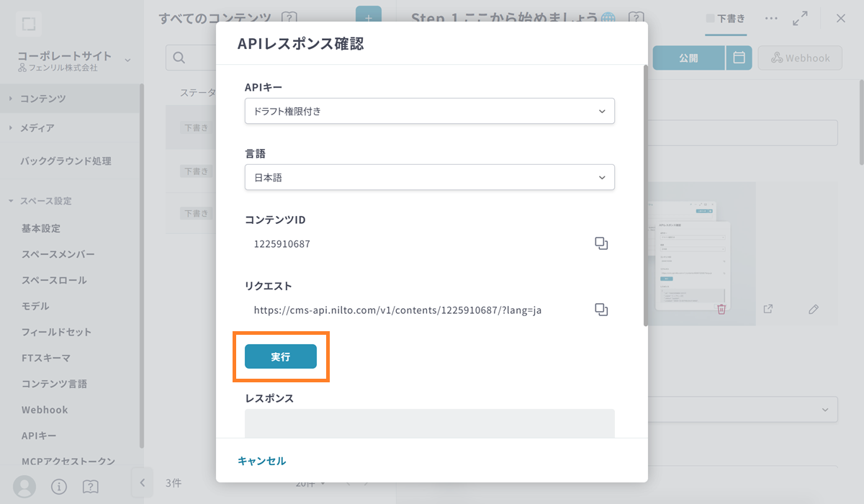Open the 言語 dropdown showing 日本語
Screen dimensions: 864x504
pos(429,177)
